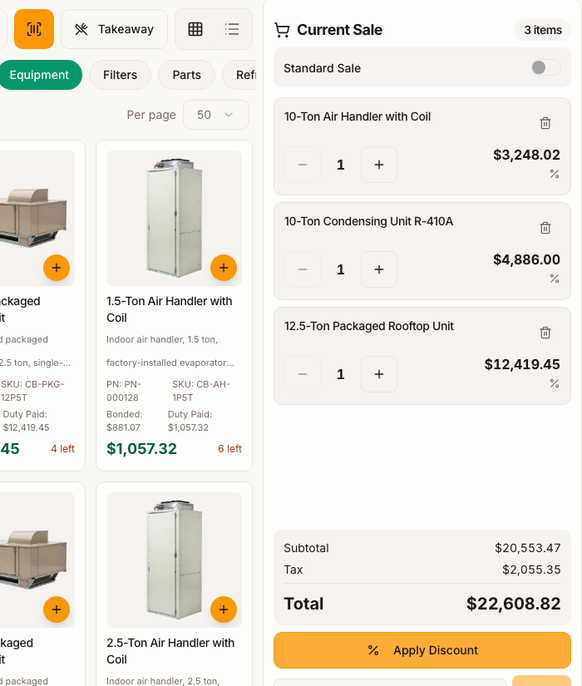
Task: Click the $1,057.32 green price
Action: [142, 448]
